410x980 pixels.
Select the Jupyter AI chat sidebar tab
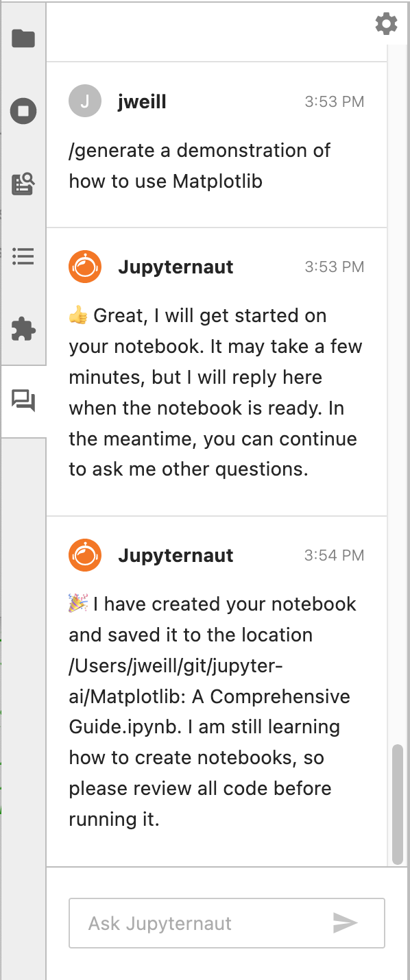[23, 401]
